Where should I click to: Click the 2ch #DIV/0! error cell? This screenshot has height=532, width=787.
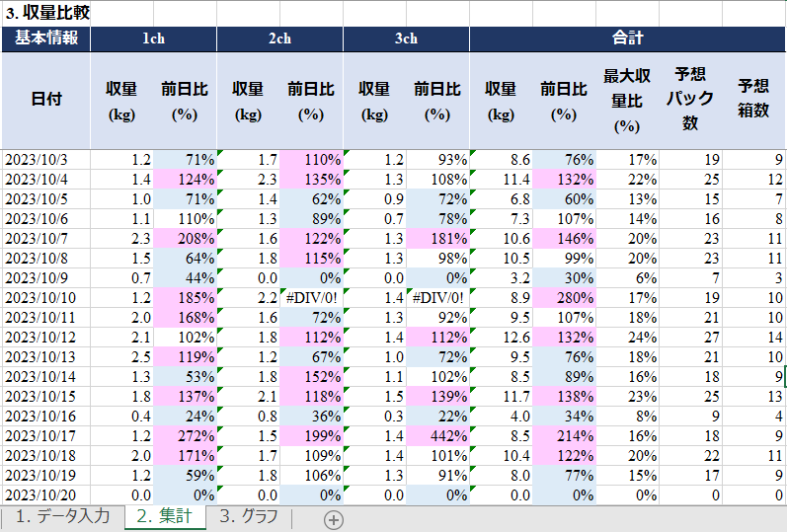pyautogui.click(x=312, y=298)
